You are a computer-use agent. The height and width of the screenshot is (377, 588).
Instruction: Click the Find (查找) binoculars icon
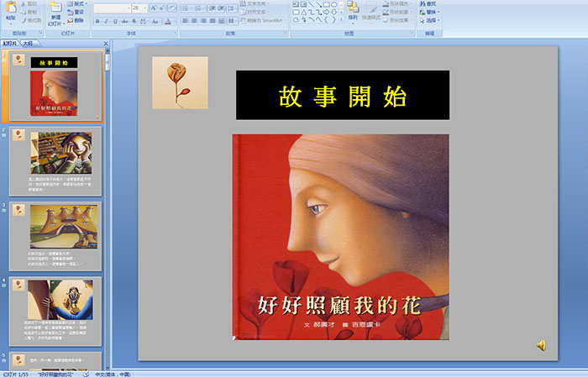(423, 3)
